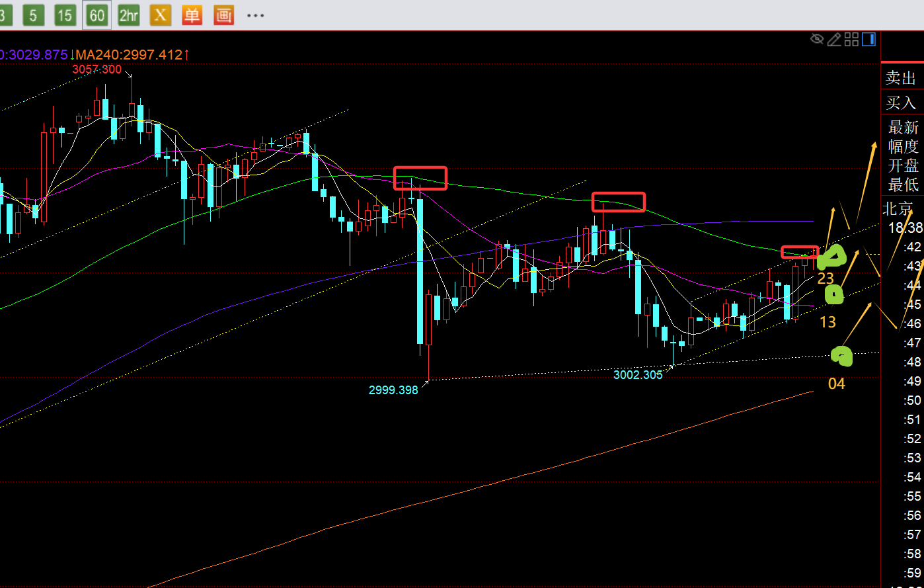
Task: Switch to the 2hr timeframe
Action: tap(128, 15)
